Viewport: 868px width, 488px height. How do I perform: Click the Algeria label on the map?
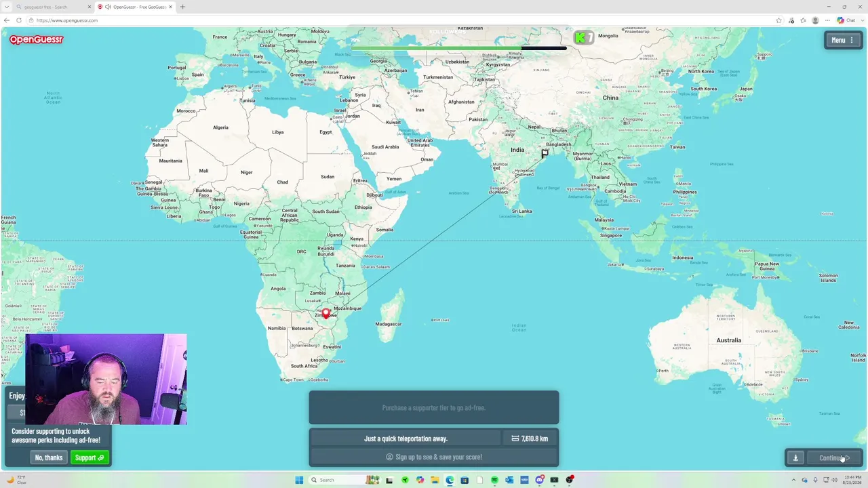(221, 127)
